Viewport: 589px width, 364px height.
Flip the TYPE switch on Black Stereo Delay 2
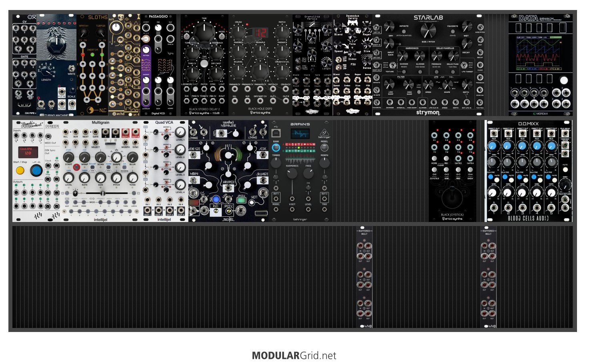click(187, 37)
